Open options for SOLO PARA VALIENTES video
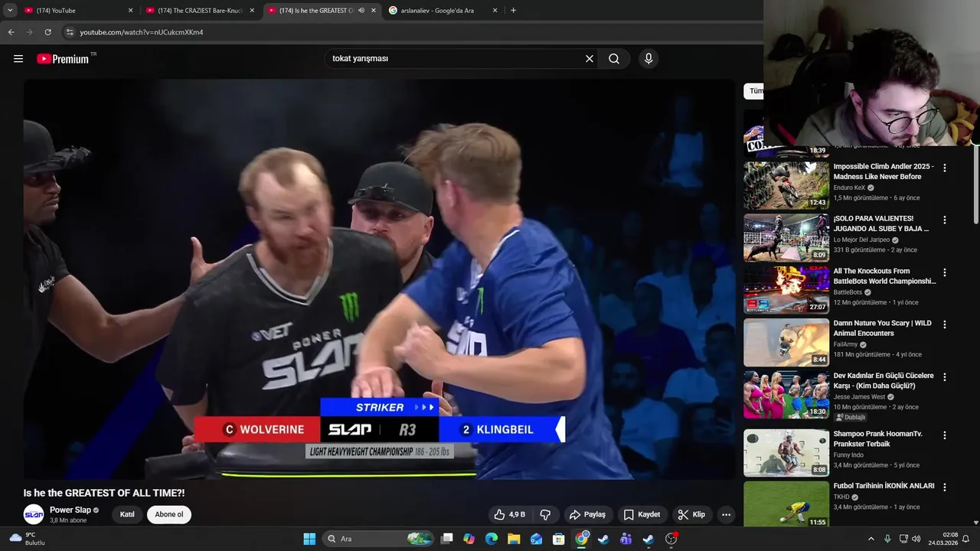This screenshot has height=551, width=980. [x=945, y=220]
